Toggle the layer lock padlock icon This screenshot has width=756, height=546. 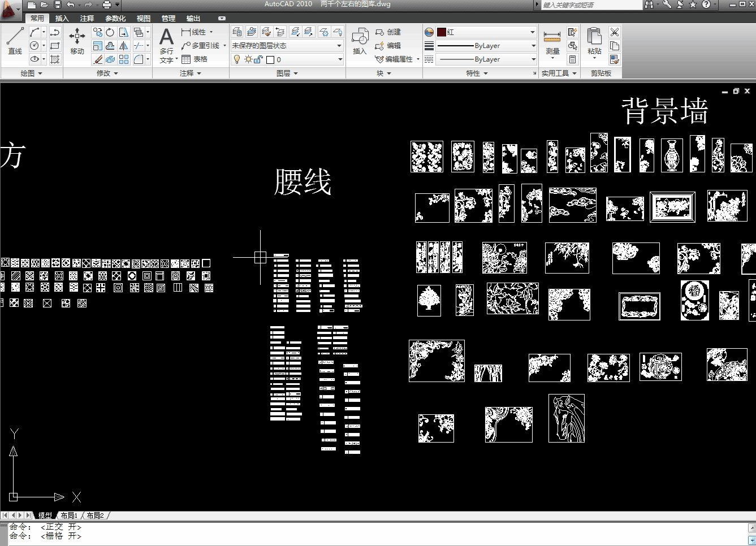click(258, 59)
